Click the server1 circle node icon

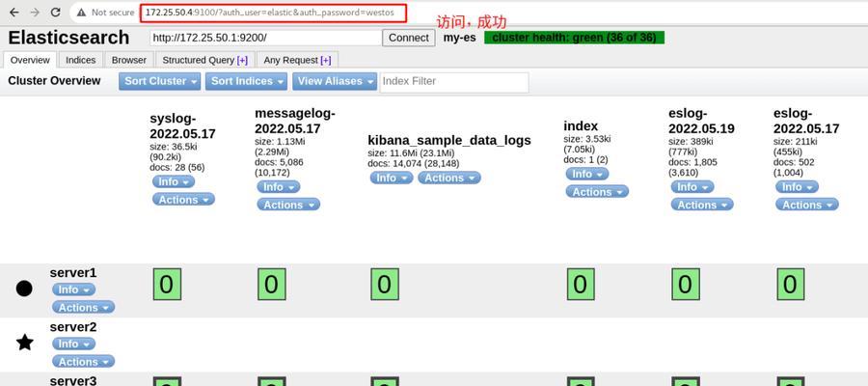coord(24,289)
